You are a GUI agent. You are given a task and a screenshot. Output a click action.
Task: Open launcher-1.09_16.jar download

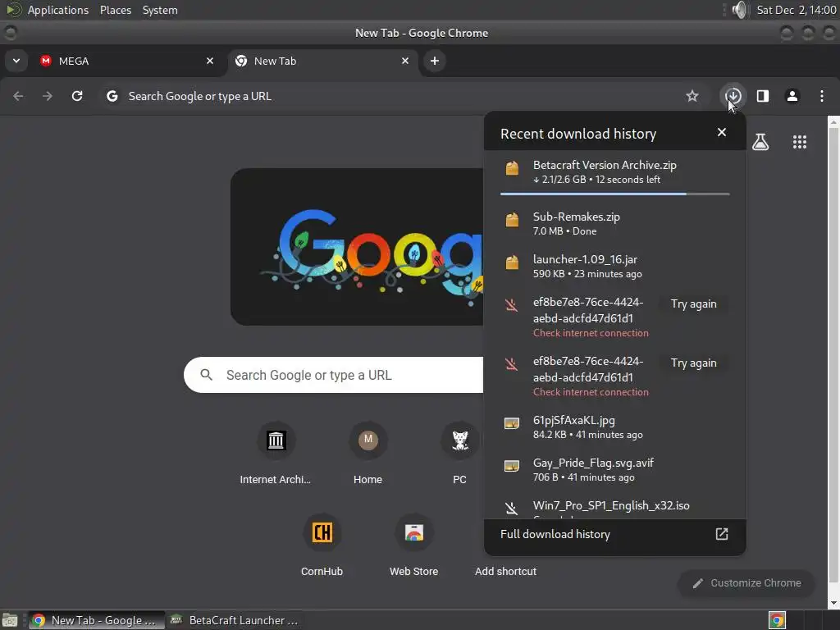pyautogui.click(x=614, y=267)
